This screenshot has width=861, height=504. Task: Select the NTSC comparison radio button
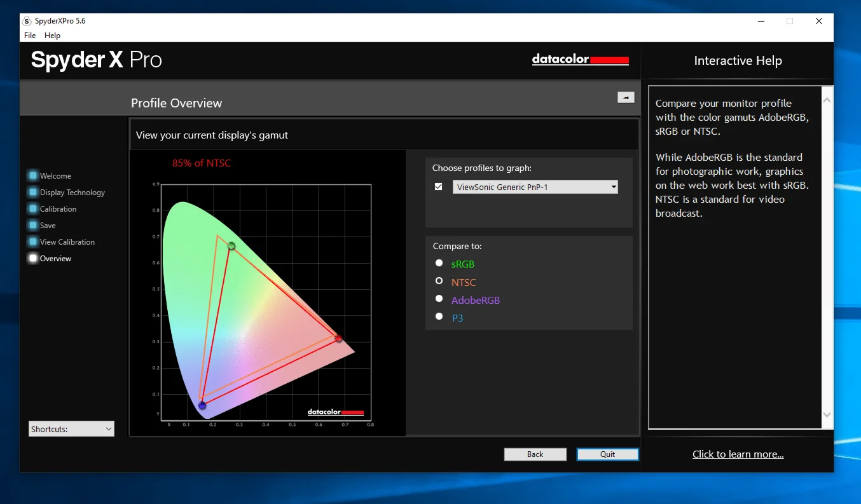point(439,281)
